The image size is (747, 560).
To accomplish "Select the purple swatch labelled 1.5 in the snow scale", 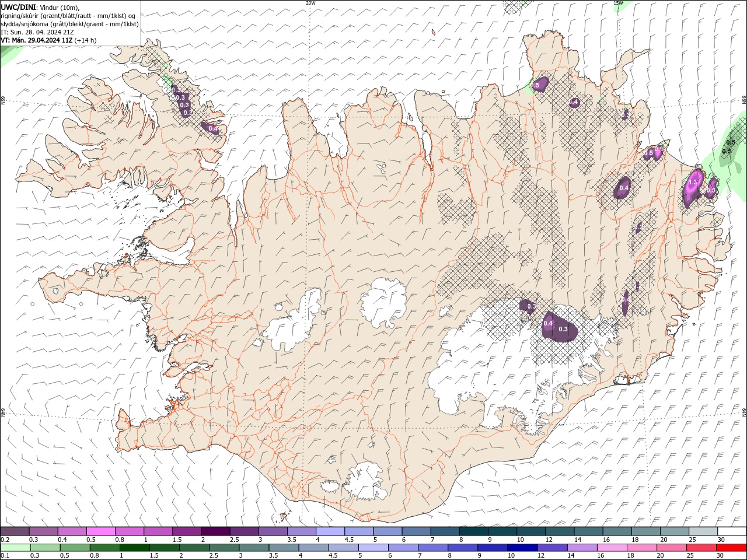I will pos(186,531).
